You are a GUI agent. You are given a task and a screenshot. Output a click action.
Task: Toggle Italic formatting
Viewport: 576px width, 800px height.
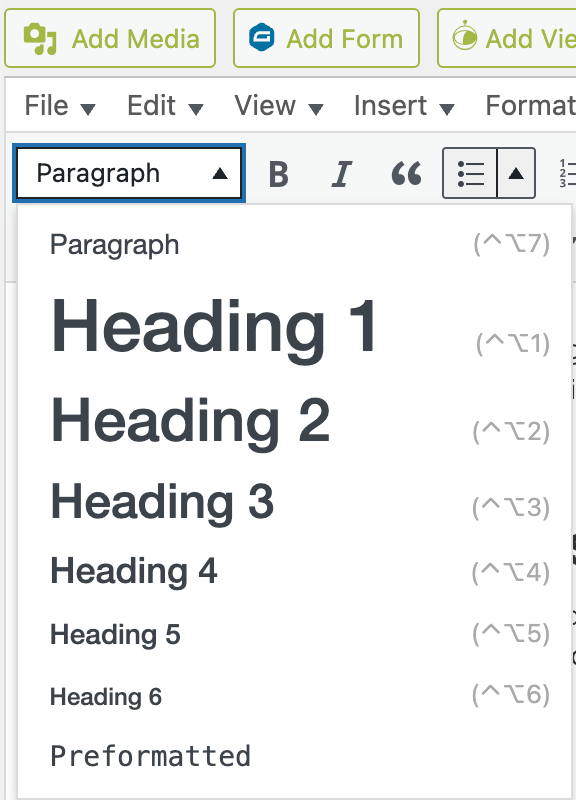(x=341, y=172)
